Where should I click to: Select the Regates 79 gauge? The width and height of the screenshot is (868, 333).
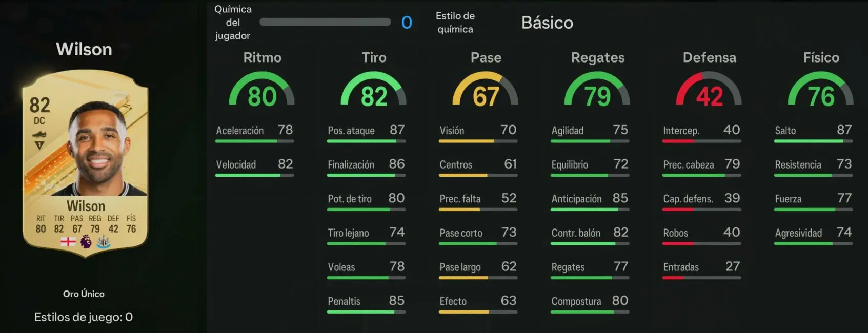click(597, 89)
